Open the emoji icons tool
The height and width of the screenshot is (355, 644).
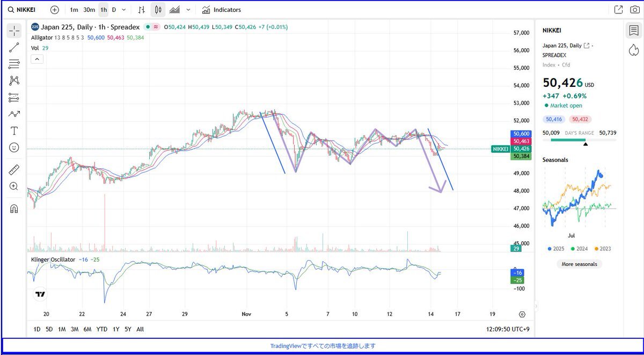click(14, 147)
